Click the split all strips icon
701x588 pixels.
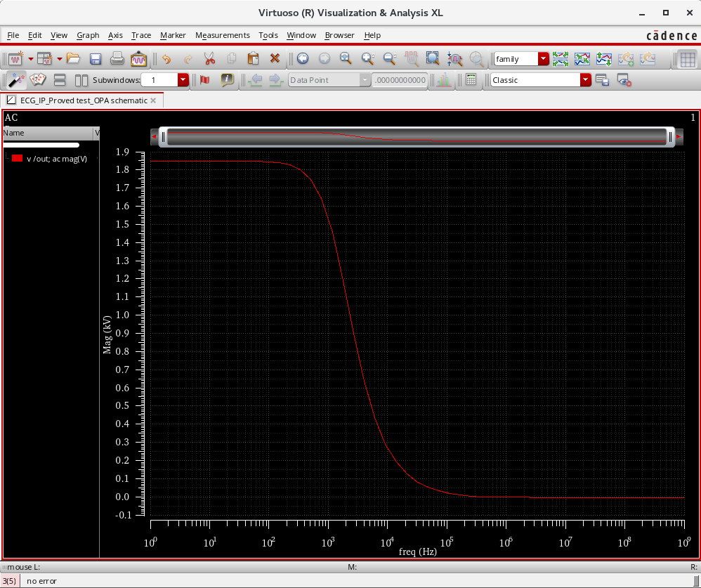click(x=561, y=58)
